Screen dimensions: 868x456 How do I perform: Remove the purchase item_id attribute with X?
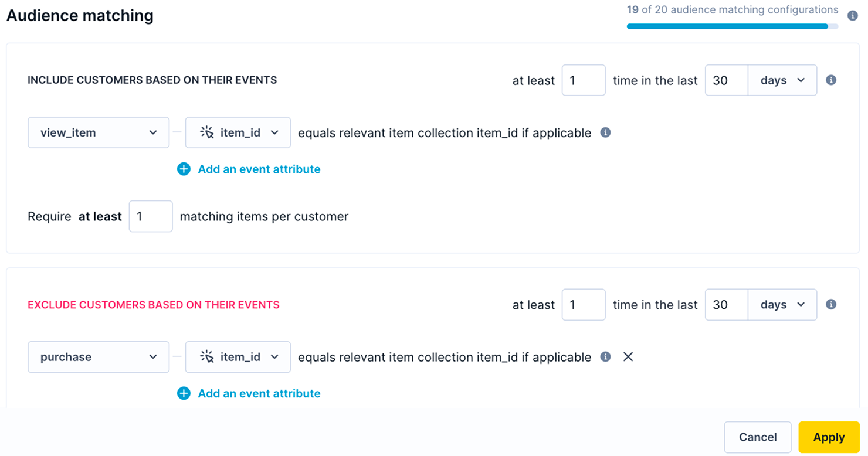pos(628,356)
